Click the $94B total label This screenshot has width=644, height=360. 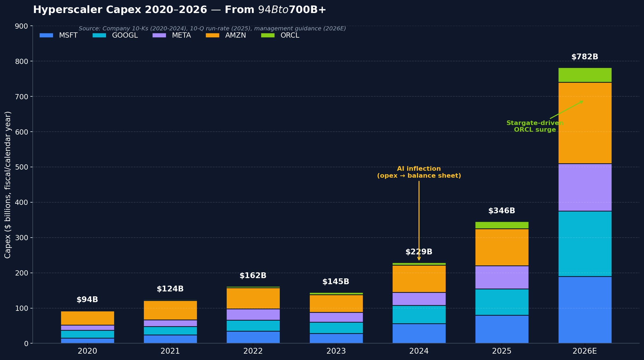pos(87,300)
